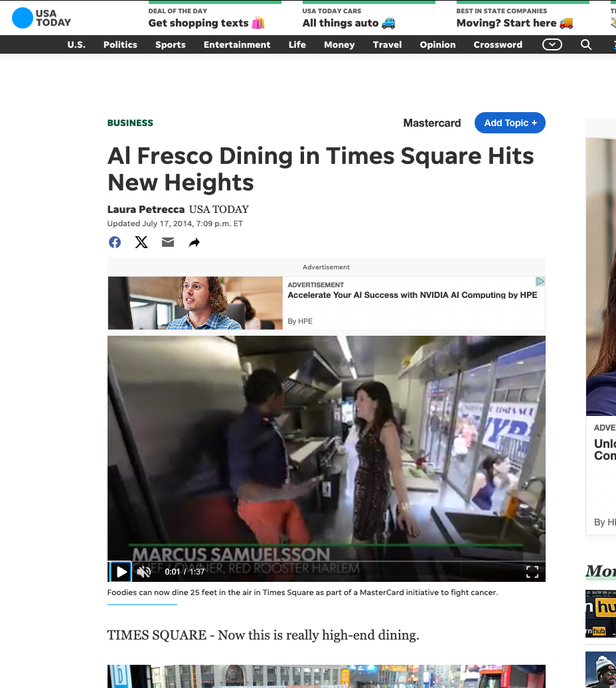The image size is (616, 688).
Task: Share article via email icon
Action: point(168,242)
